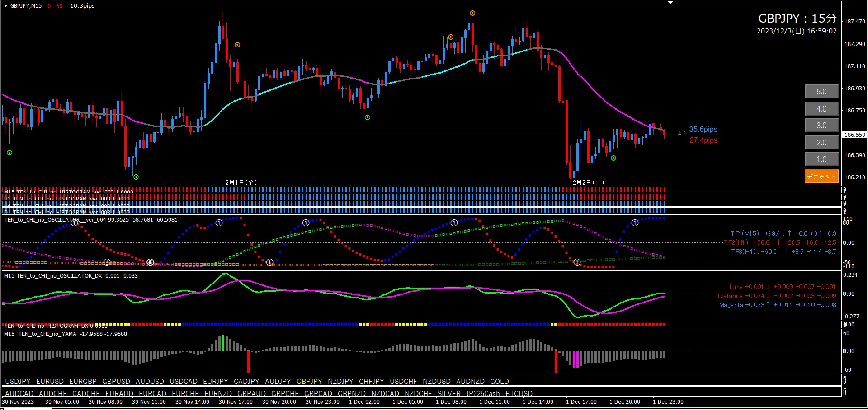This screenshot has width=868, height=410.
Task: Load the EURNZD symbol
Action: pos(218,394)
